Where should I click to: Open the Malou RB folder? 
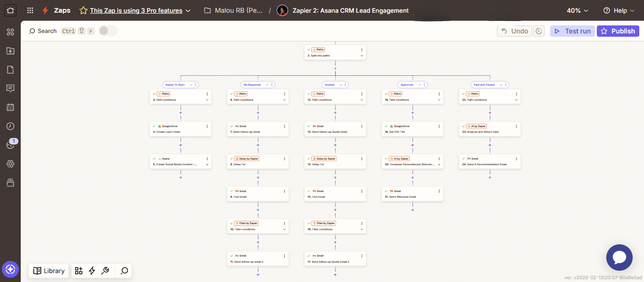click(x=233, y=10)
